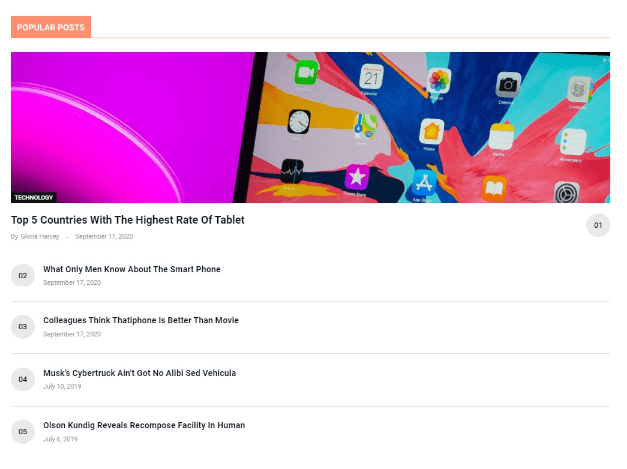Click the 01 rank number badge

coord(597,225)
